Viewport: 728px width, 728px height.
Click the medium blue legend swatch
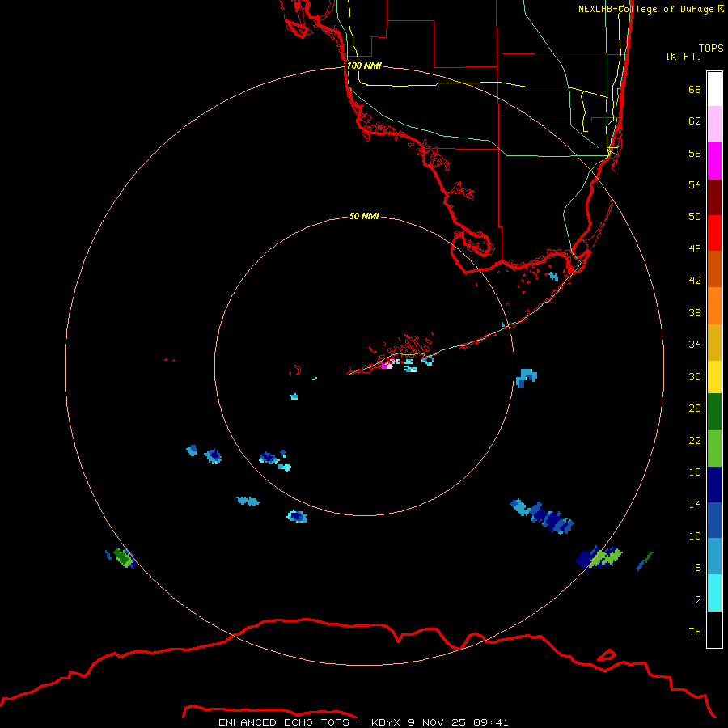[x=714, y=520]
